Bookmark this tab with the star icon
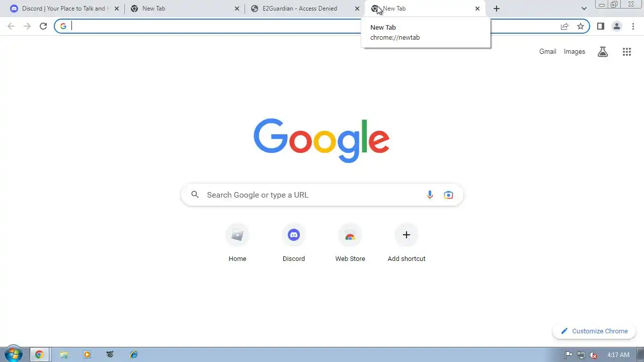Screen dimensions: 644x362 (581, 26)
